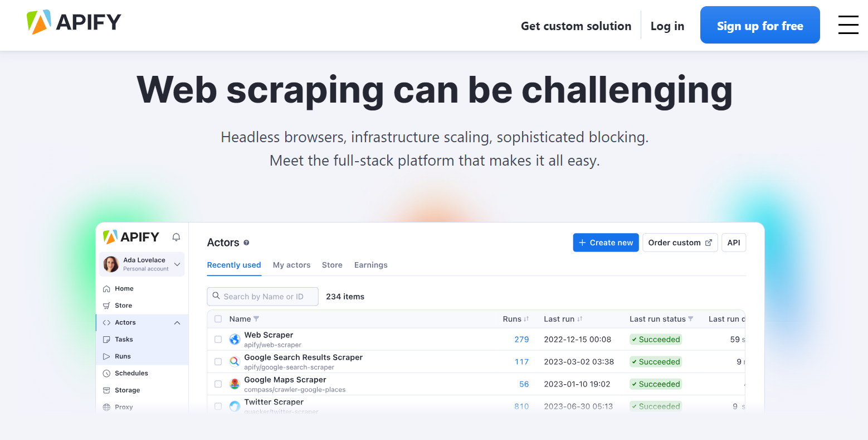Click the compass/crawler-google-places path text

click(295, 390)
